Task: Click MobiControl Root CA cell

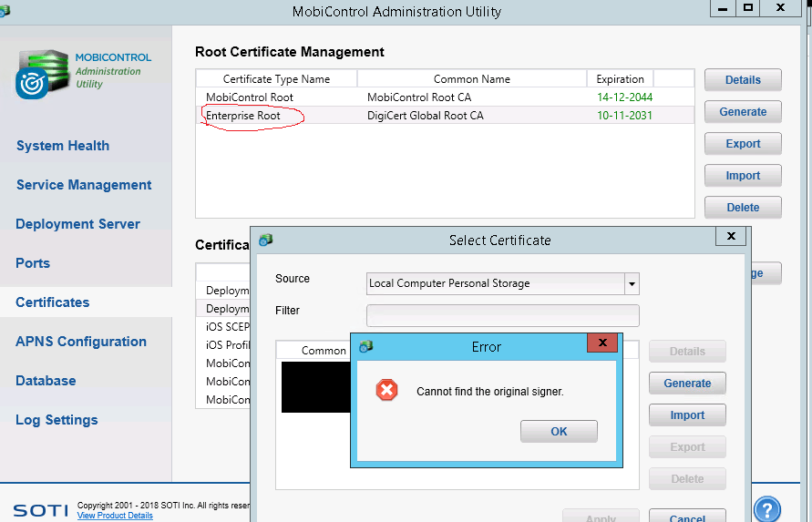Action: (x=419, y=97)
